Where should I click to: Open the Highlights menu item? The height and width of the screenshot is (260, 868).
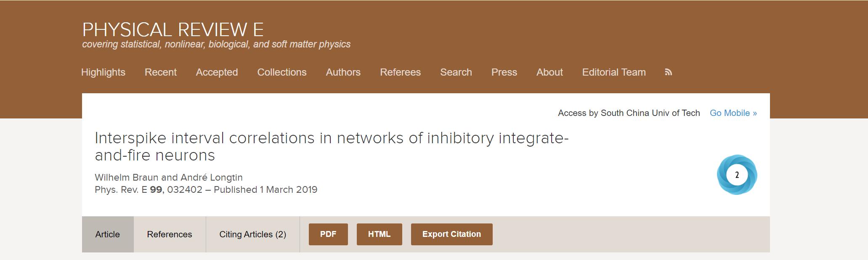tap(103, 72)
